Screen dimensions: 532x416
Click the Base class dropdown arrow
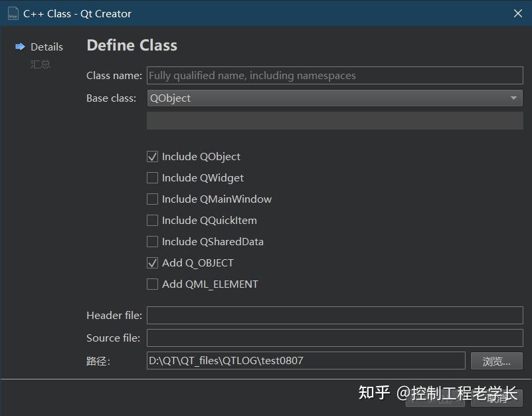coord(513,97)
